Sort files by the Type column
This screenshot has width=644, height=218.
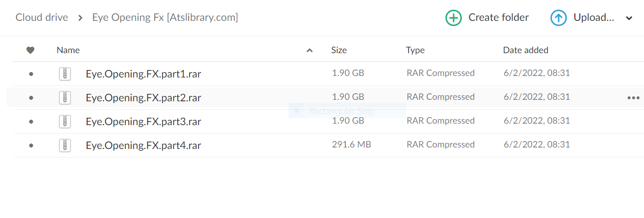click(x=415, y=50)
